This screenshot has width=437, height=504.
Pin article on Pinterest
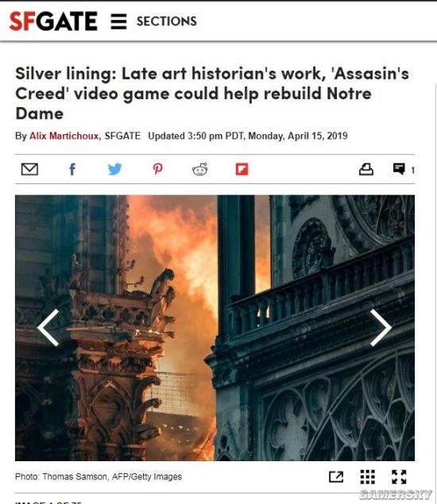pyautogui.click(x=157, y=169)
